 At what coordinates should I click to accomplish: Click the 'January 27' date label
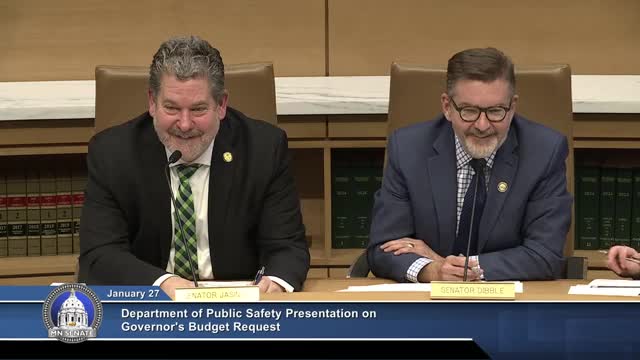[133, 293]
